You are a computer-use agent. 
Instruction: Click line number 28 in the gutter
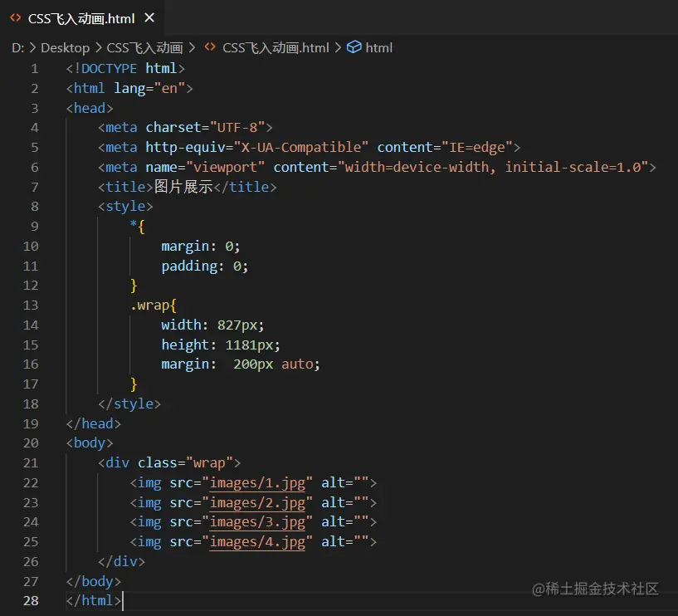coord(31,600)
